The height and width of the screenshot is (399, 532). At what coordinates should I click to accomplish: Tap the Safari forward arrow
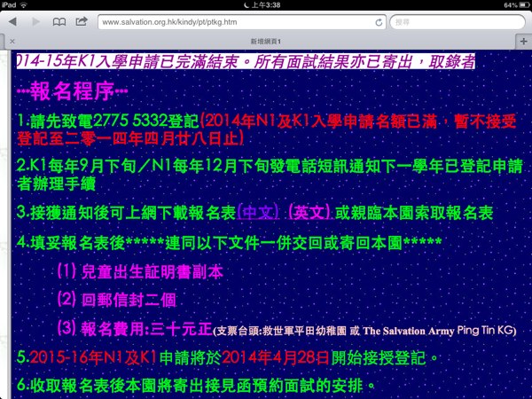[x=36, y=20]
